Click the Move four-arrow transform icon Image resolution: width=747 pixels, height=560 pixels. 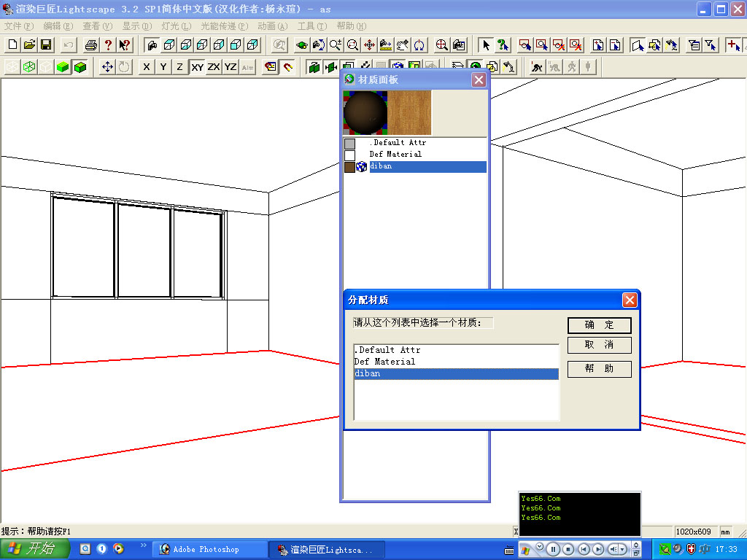click(108, 67)
